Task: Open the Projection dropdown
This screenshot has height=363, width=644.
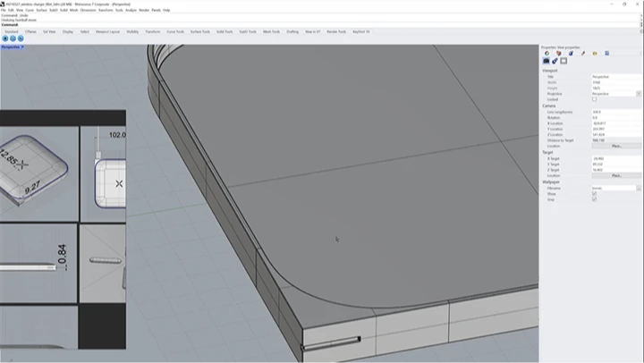Action: pyautogui.click(x=639, y=94)
